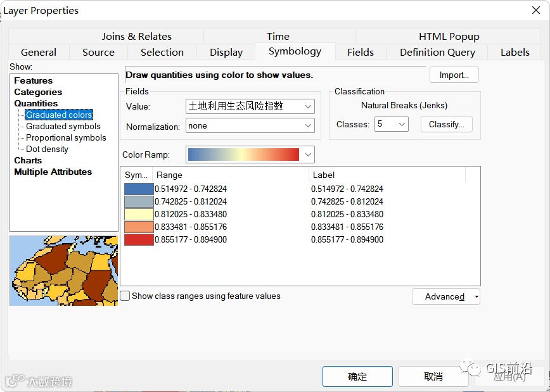Switch to the General tab
Screen dimensions: 550x392
39,52
